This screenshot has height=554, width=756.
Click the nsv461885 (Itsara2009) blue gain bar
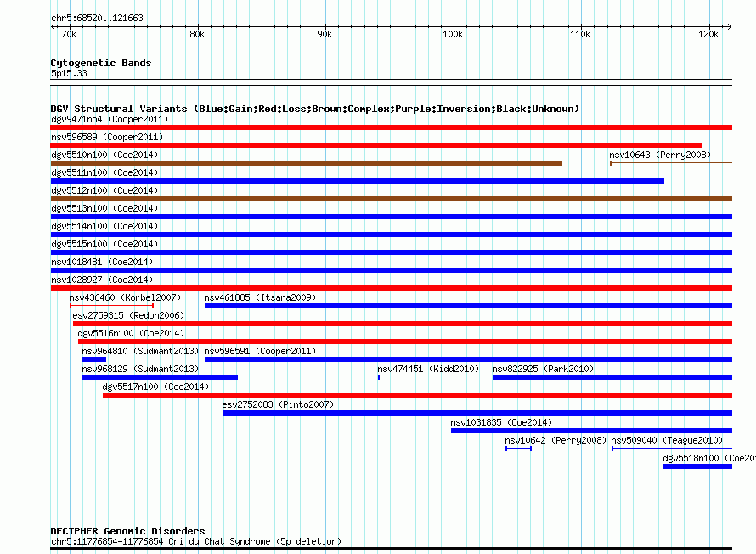pyautogui.click(x=468, y=306)
